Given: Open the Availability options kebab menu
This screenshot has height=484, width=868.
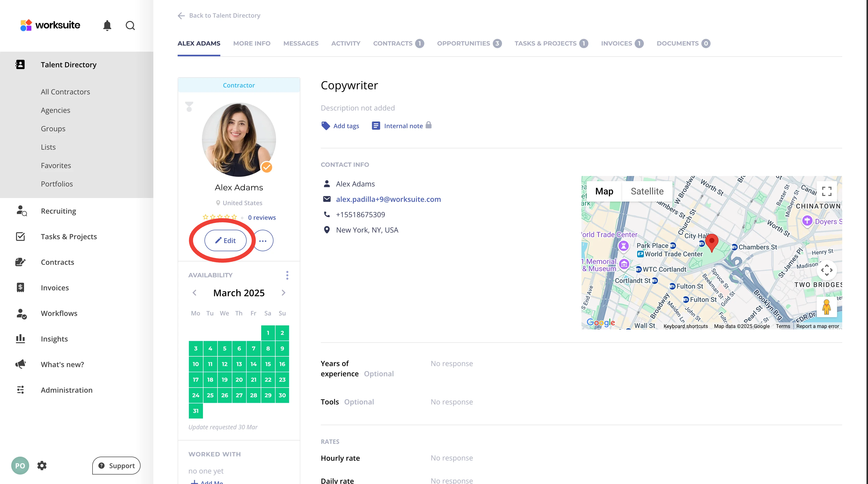Looking at the screenshot, I should 287,275.
